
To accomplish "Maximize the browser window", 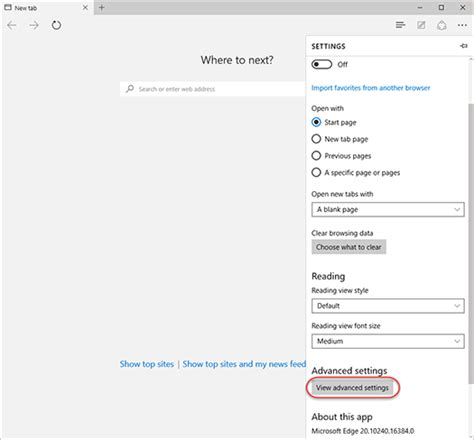I will click(441, 7).
